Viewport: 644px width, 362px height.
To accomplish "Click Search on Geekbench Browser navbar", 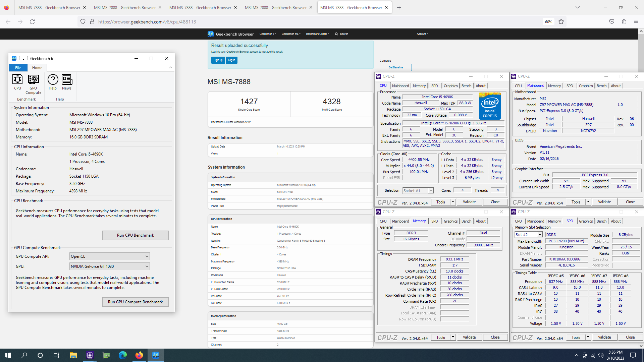I will pyautogui.click(x=342, y=34).
